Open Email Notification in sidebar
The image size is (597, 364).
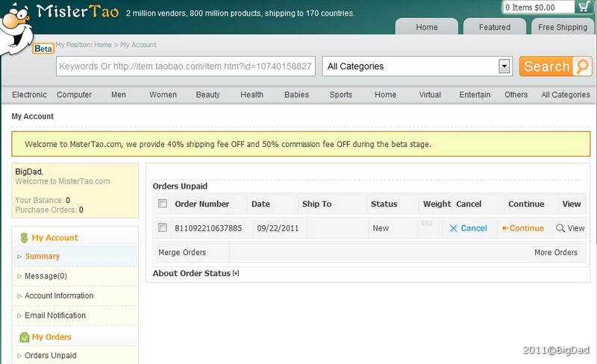tap(55, 316)
